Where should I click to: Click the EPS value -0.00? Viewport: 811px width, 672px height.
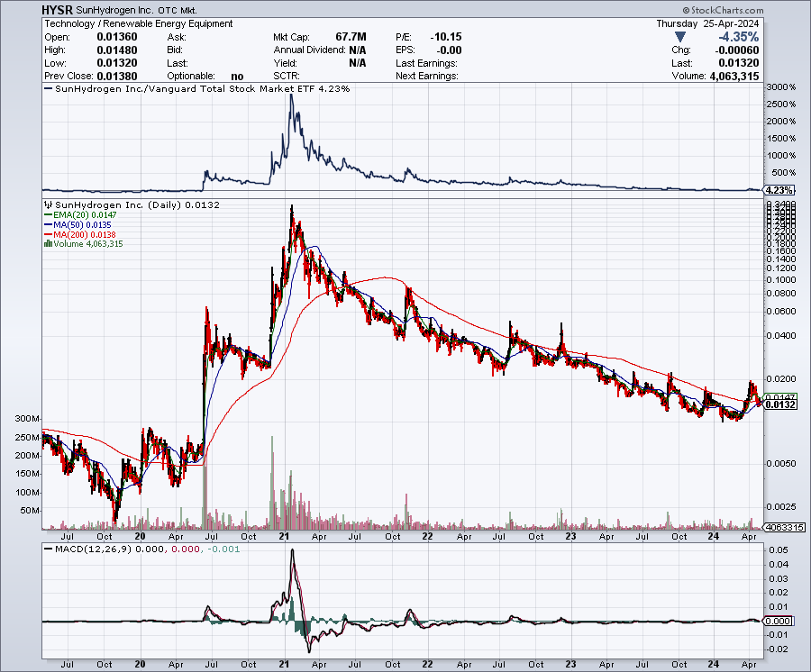click(x=449, y=50)
